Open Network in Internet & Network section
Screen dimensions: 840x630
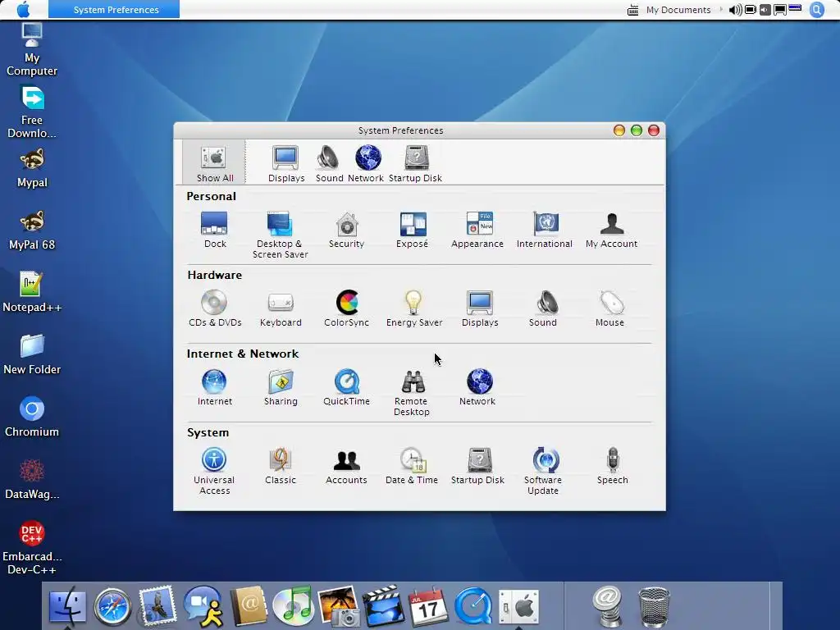click(478, 387)
